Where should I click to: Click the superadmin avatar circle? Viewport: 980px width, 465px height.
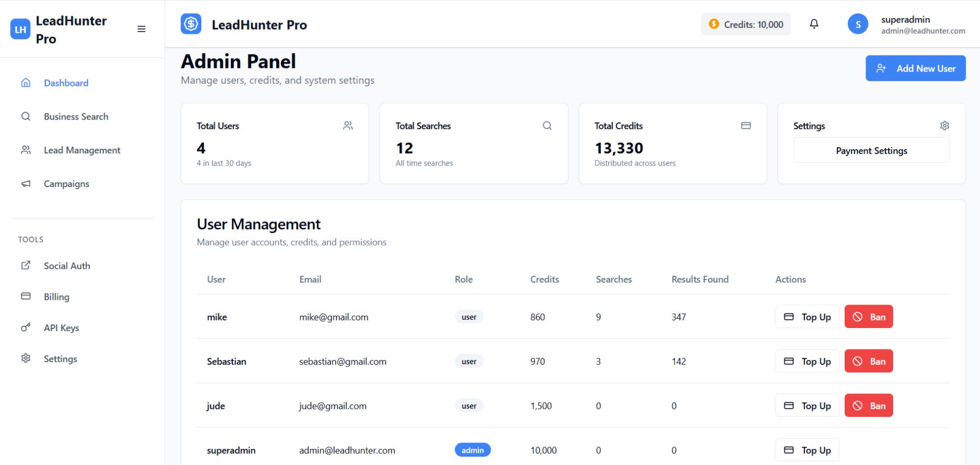pos(857,24)
